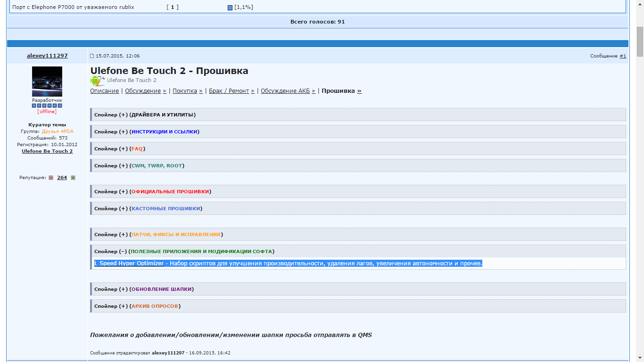Click the Куратор темы label

[x=47, y=125]
